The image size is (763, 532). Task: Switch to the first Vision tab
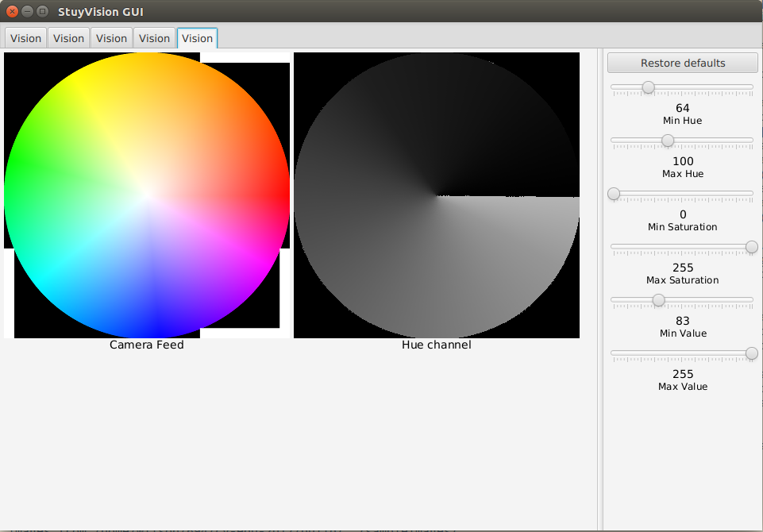(x=25, y=38)
